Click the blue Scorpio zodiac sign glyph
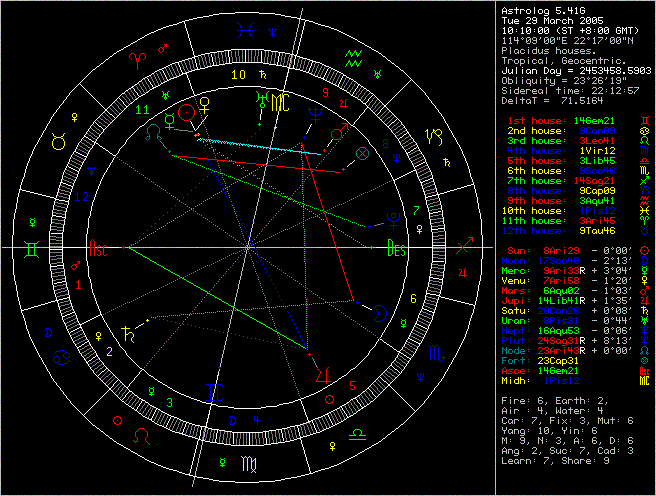Image resolution: width=656 pixels, height=496 pixels. pos(437,353)
